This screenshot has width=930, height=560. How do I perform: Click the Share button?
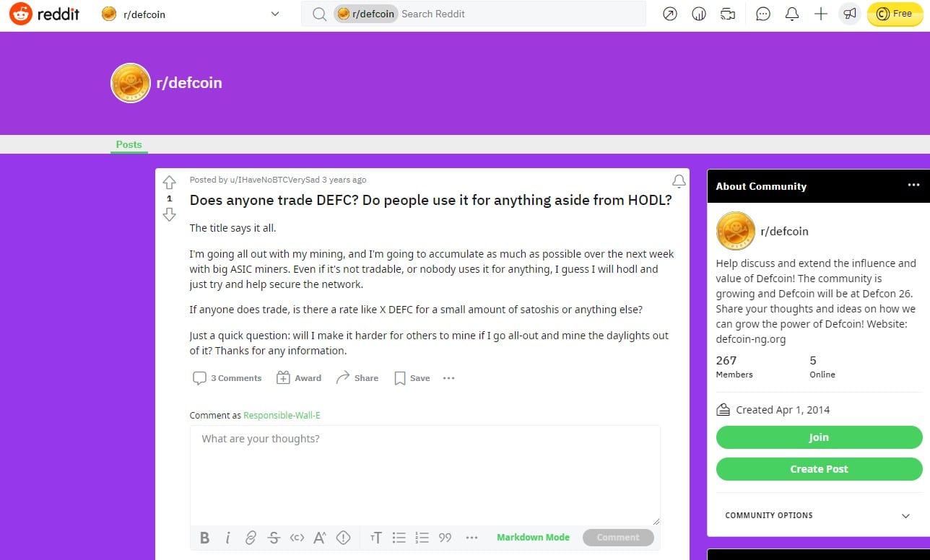coord(357,378)
